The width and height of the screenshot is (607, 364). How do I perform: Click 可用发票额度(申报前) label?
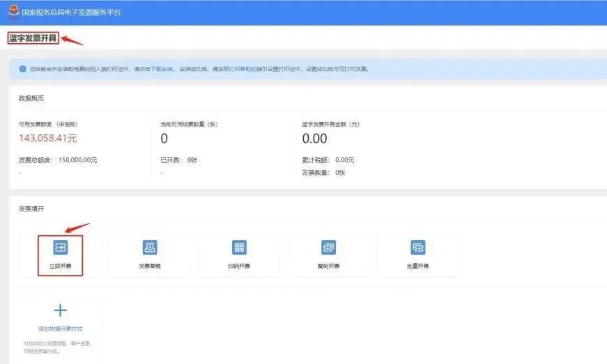coord(48,124)
